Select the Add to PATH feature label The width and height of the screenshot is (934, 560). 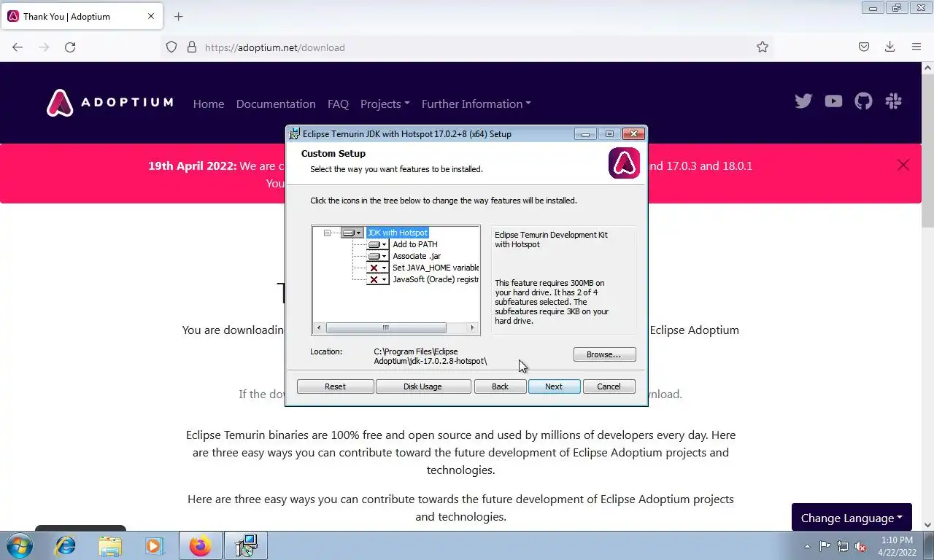[x=415, y=244]
